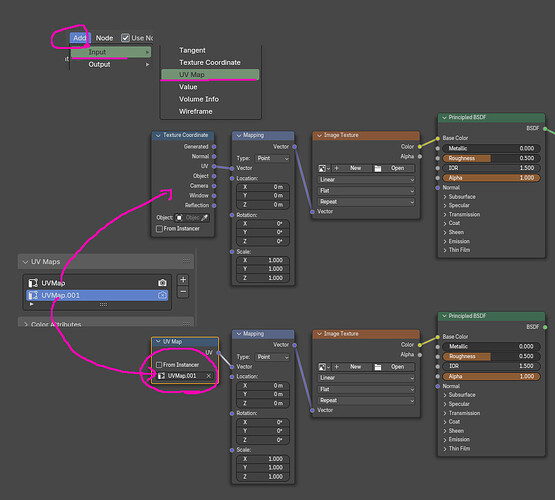
Task: Collapse the upper Mapping node
Action: (x=239, y=135)
